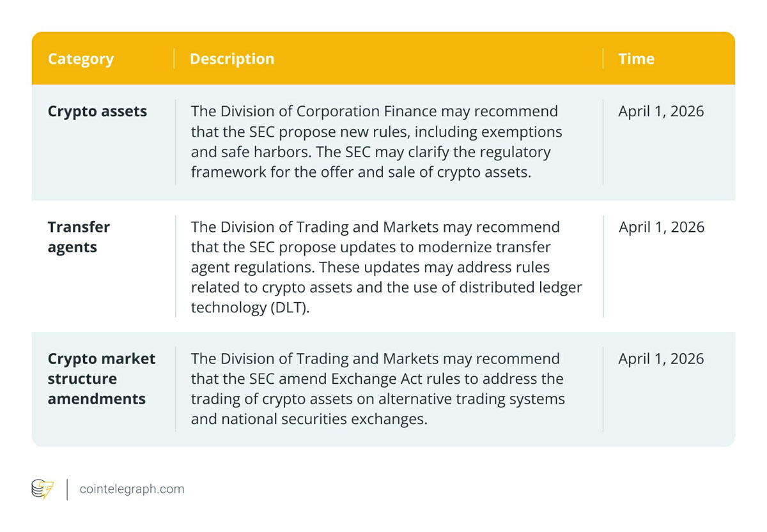Click the transfer agent regulations description text

[386, 267]
